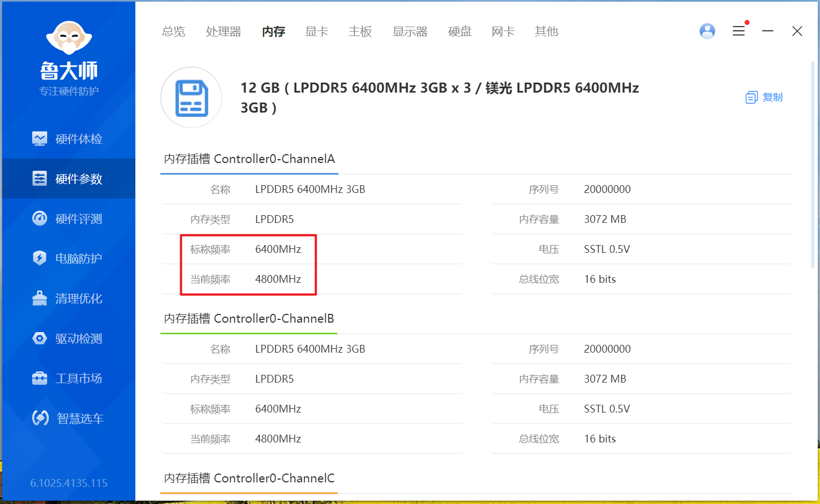Click the Controller0-ChannelB slot header
This screenshot has width=820, height=504.
(x=249, y=319)
